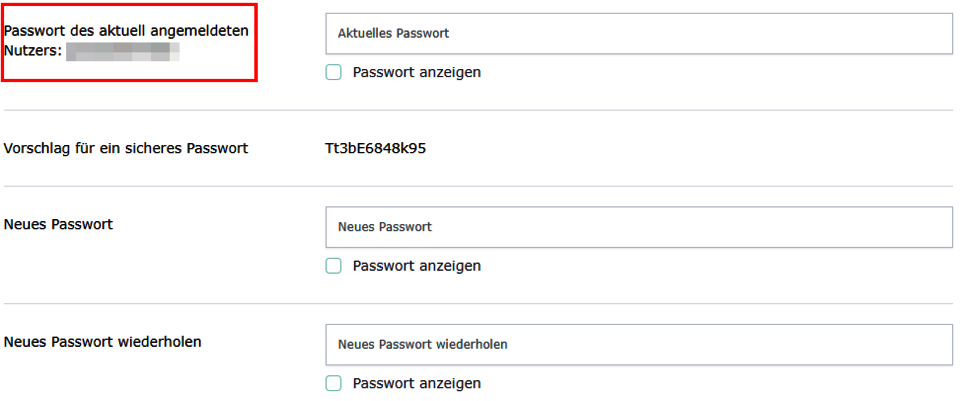Tick the checkbox below the Aktuelles Passwort field

click(334, 72)
